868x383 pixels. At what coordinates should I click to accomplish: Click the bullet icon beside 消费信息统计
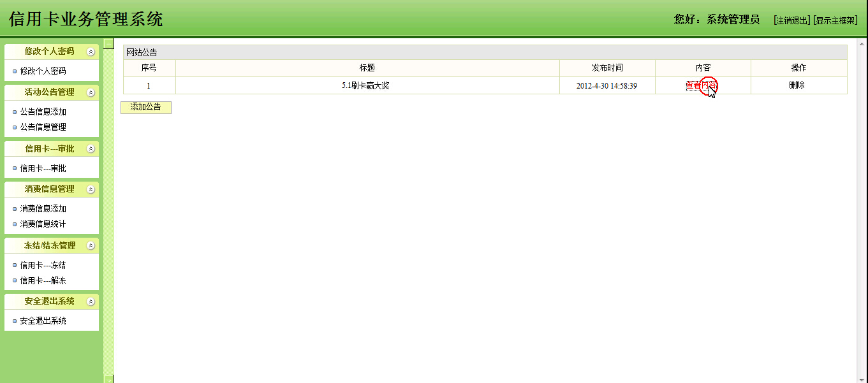[15, 224]
